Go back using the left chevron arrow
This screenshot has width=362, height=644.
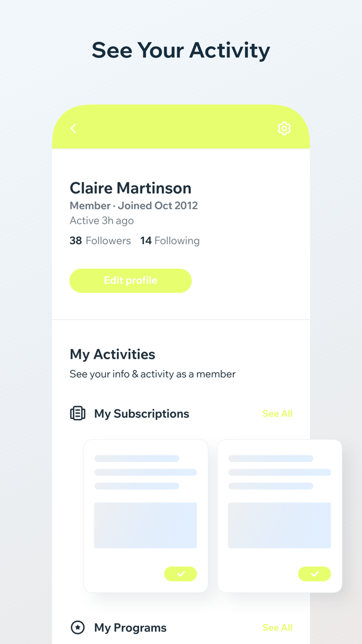coord(73,128)
